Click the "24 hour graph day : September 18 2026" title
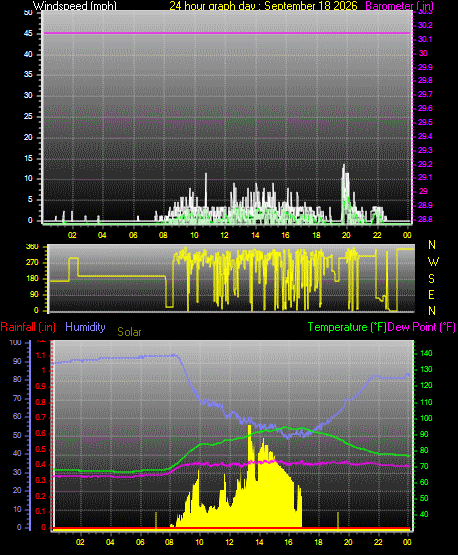The width and height of the screenshot is (458, 555). tap(263, 6)
